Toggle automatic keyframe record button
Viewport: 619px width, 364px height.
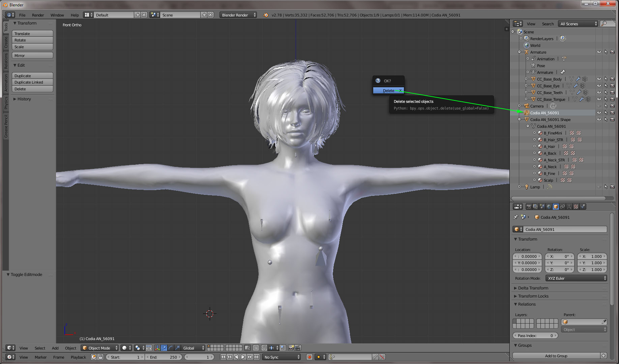pyautogui.click(x=309, y=357)
